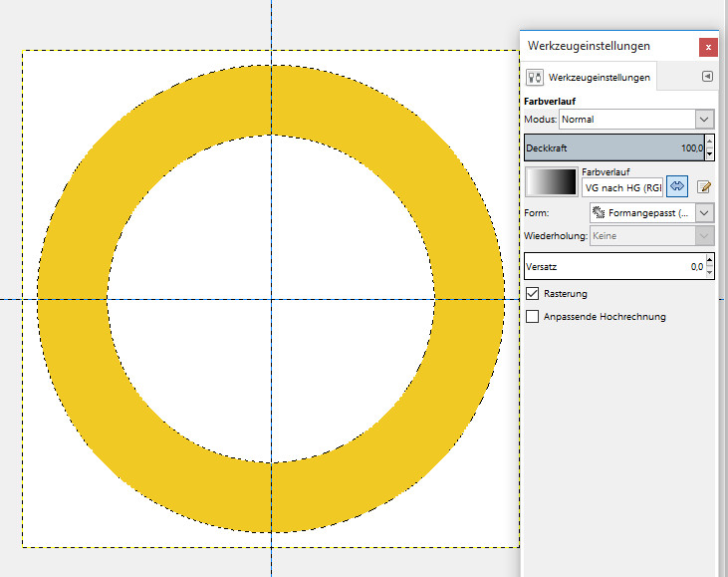Screen dimensions: 728x577
Task: Click the disabled Wiederholung dropdown
Action: coord(651,236)
